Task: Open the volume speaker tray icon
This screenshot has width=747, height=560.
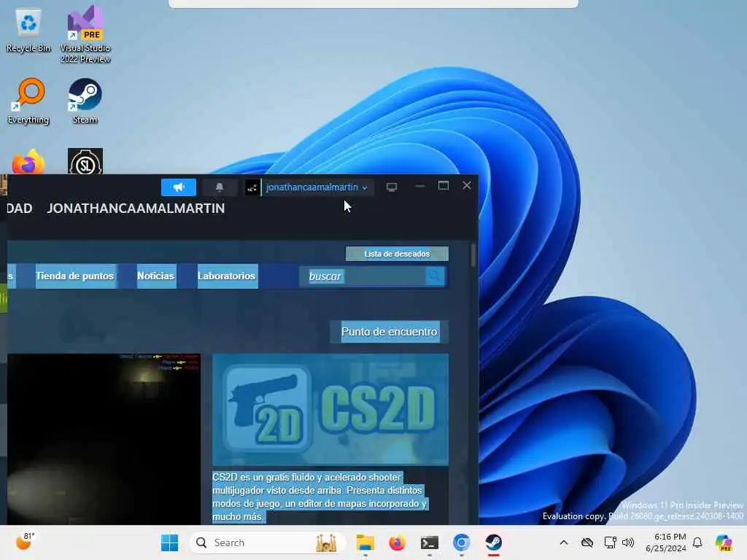Action: point(628,542)
